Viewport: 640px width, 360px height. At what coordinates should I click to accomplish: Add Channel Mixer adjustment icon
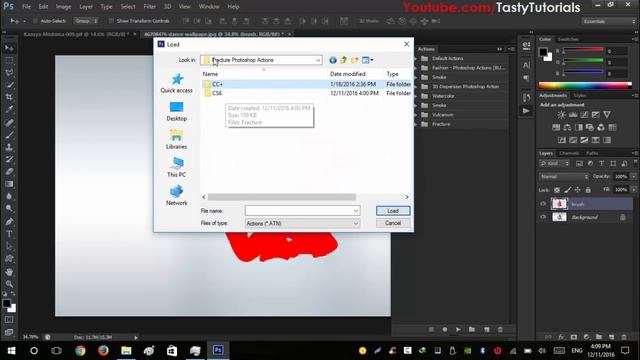pos(601,127)
